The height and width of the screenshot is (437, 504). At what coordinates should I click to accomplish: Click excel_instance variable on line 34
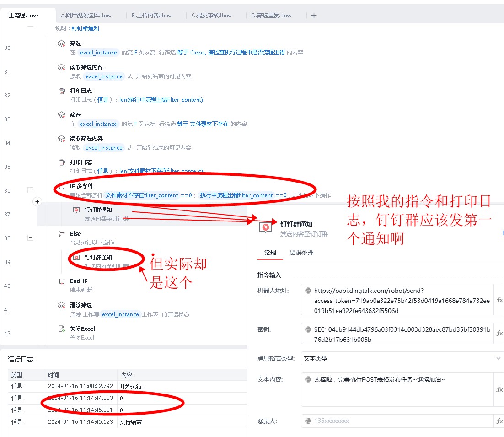[104, 148]
